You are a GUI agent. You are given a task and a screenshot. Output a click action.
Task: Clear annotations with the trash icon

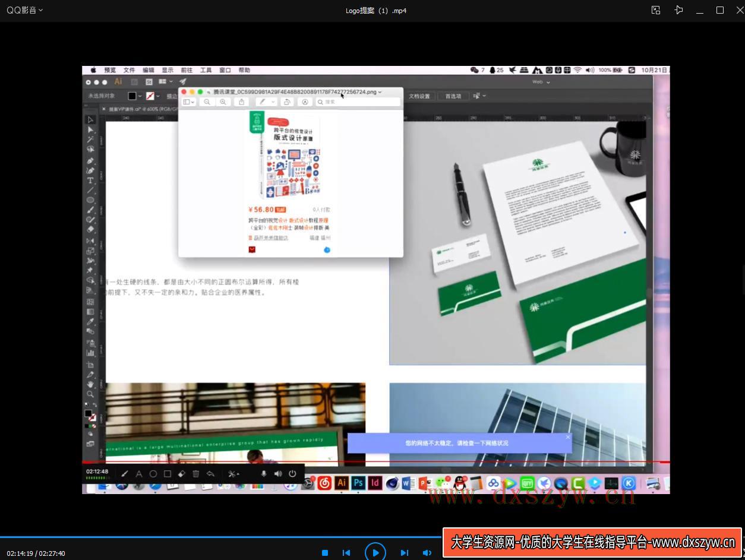point(196,474)
